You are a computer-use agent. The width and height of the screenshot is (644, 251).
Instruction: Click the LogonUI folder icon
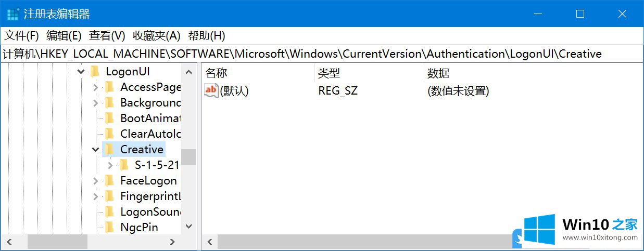[94, 71]
